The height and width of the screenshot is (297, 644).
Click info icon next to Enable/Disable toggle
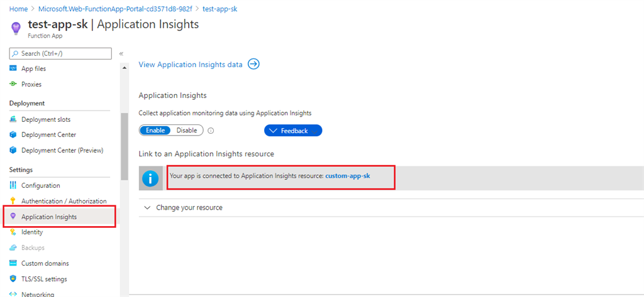coord(211,131)
